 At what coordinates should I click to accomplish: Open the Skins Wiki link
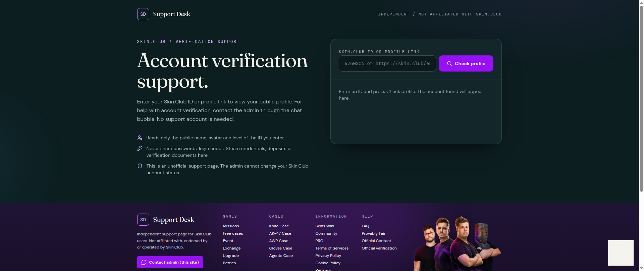325,226
